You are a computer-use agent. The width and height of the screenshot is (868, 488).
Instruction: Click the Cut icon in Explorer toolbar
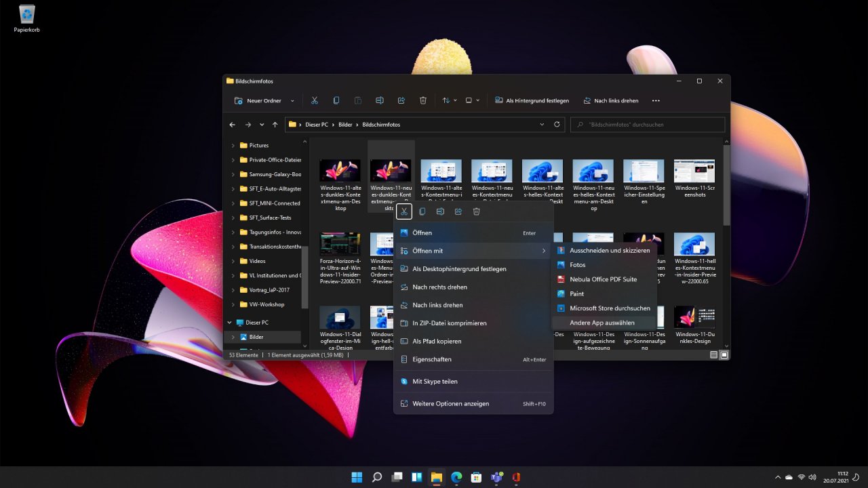click(315, 100)
